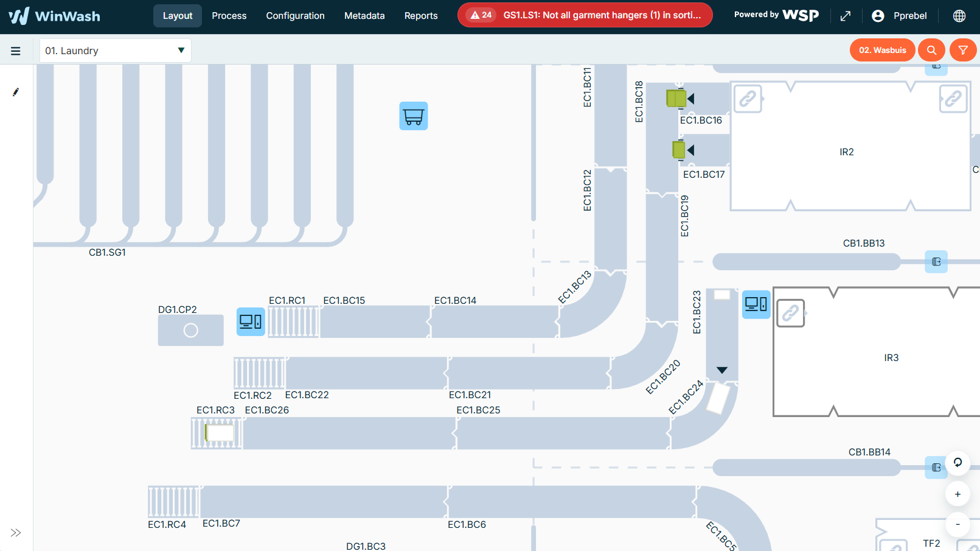Open the language globe icon
980x551 pixels.
pyautogui.click(x=959, y=16)
